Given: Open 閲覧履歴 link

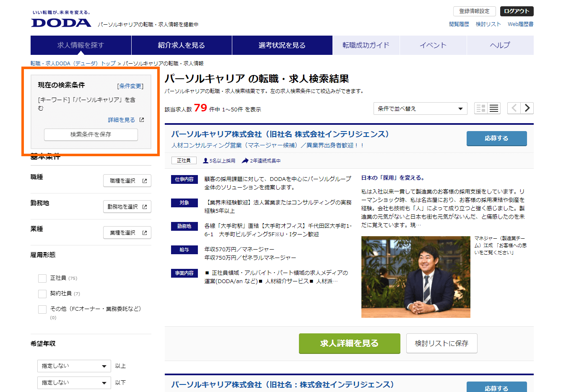Looking at the screenshot, I should [x=459, y=24].
